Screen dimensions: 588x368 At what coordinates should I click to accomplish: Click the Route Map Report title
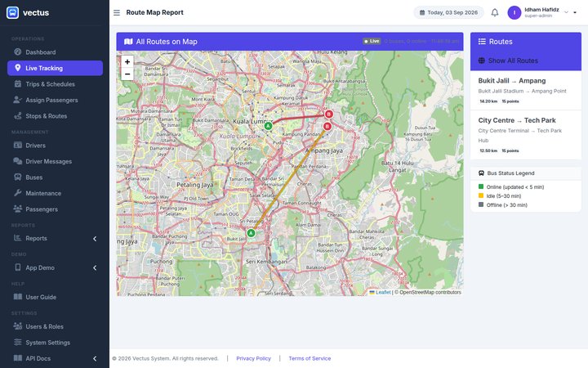(x=154, y=12)
